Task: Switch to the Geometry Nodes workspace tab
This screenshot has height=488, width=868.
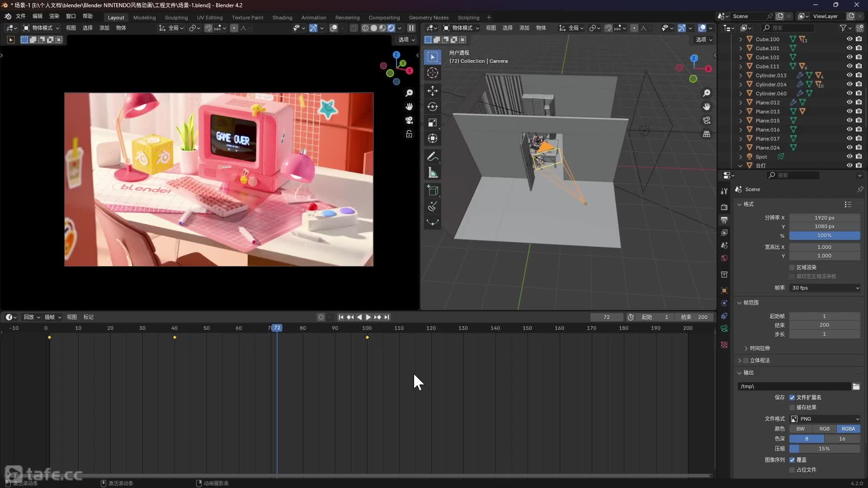Action: click(429, 18)
